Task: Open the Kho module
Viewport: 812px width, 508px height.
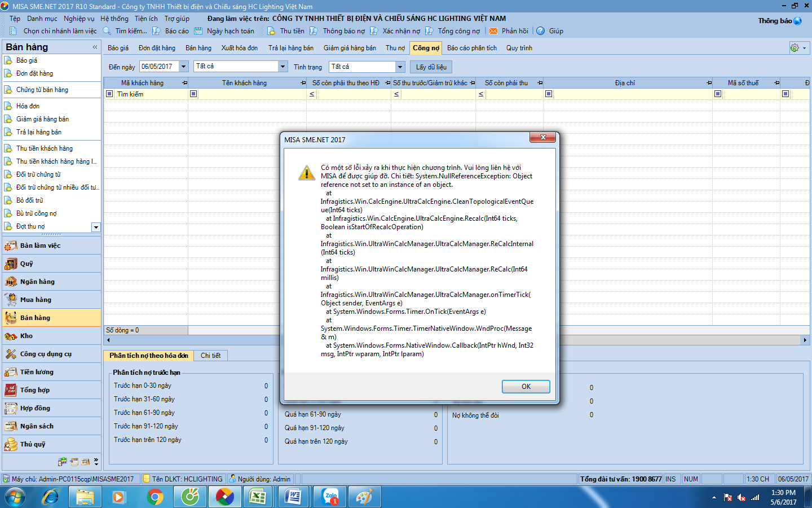Action: click(51, 336)
